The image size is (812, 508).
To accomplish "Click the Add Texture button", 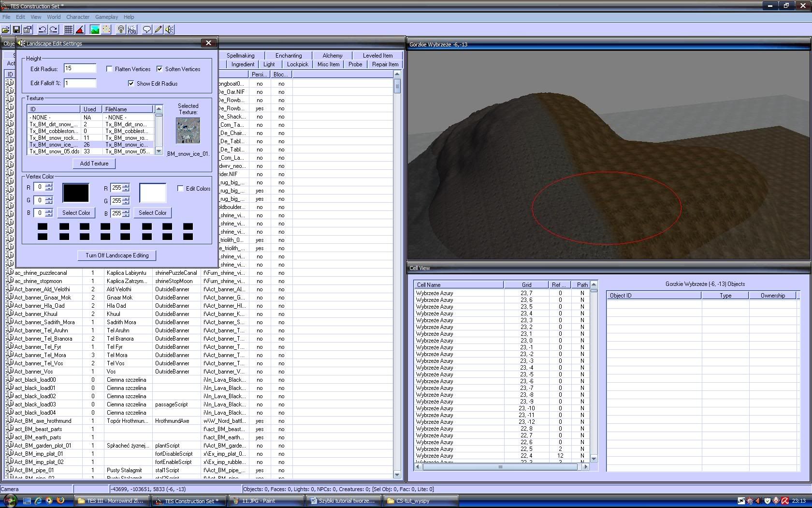I will point(94,164).
